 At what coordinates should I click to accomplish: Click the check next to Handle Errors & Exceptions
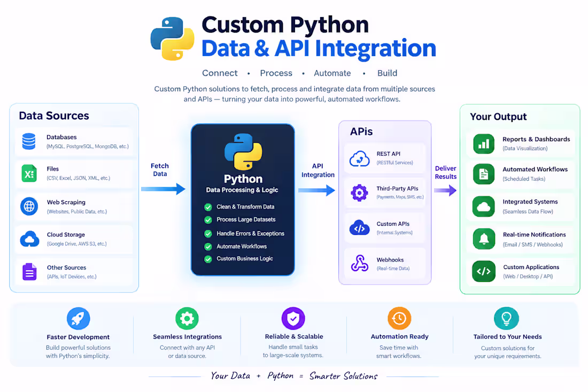[x=208, y=234]
